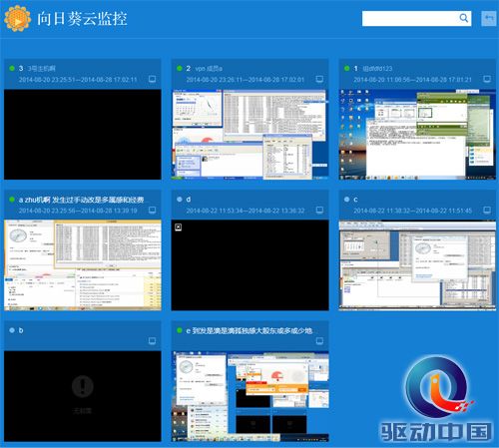Click green status dot of host 3
This screenshot has height=448, width=499.
coord(12,68)
